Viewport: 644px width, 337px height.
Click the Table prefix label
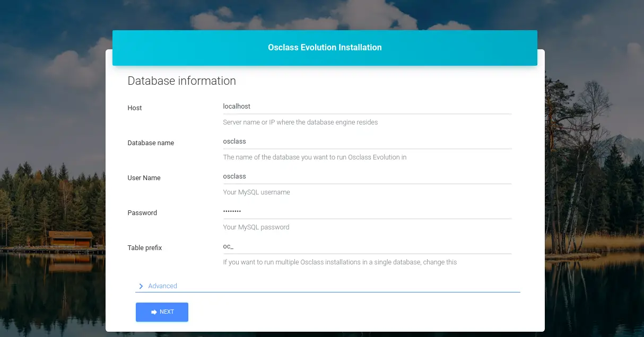(145, 248)
